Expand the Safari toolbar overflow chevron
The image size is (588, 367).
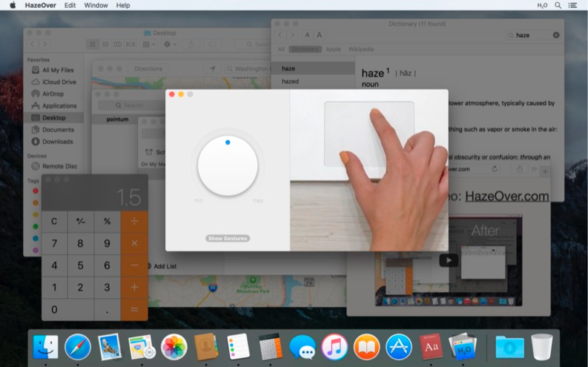coord(534,170)
